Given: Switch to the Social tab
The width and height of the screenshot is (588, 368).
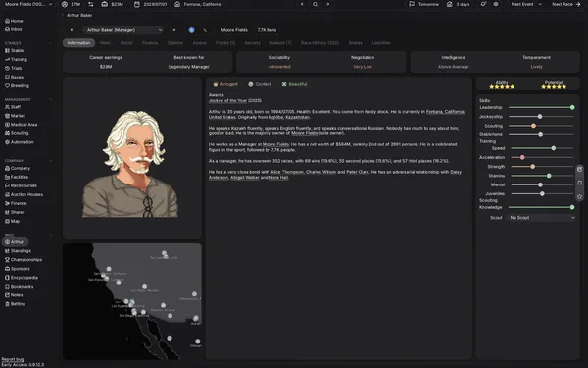Looking at the screenshot, I should 126,43.
